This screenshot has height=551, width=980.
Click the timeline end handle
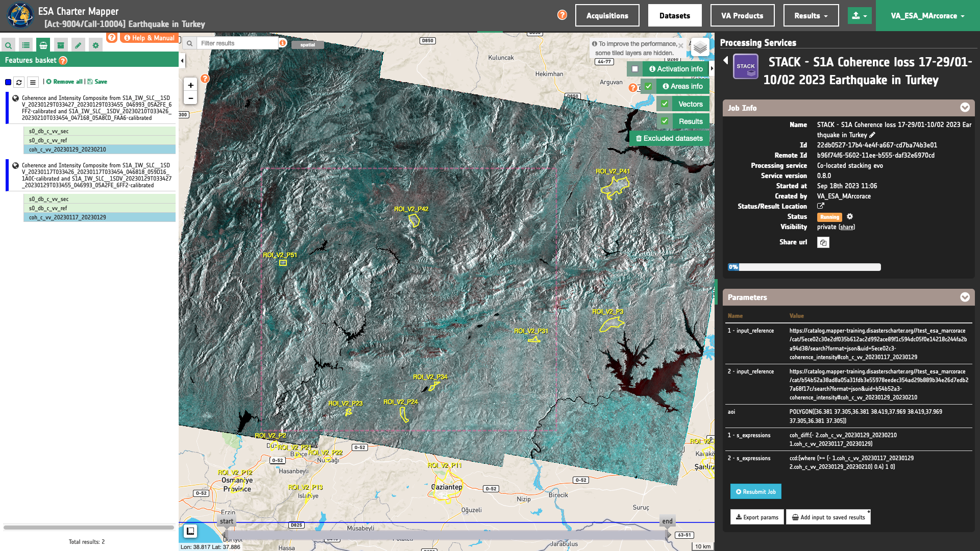coord(667,521)
